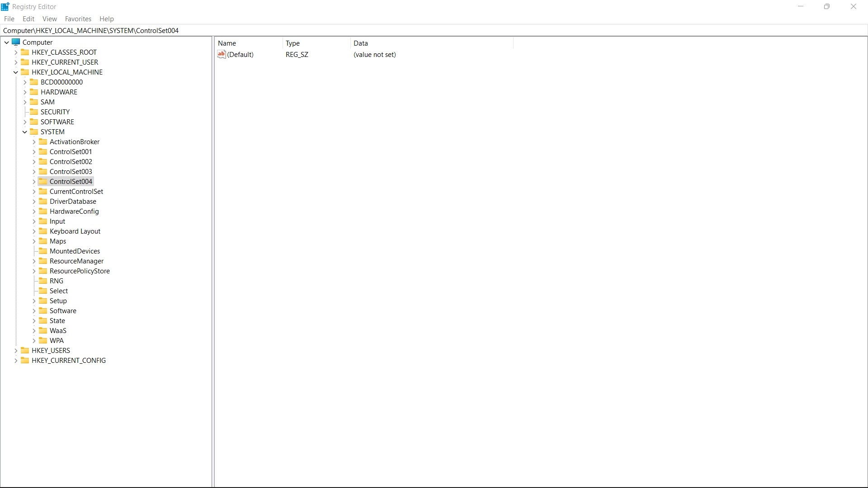Click the SYSTEM folder icon

[34, 131]
